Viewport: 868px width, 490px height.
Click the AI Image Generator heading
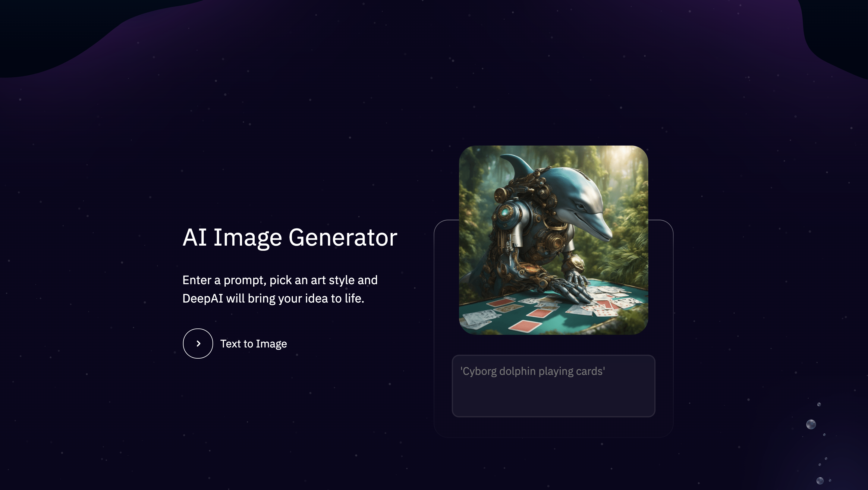click(290, 237)
